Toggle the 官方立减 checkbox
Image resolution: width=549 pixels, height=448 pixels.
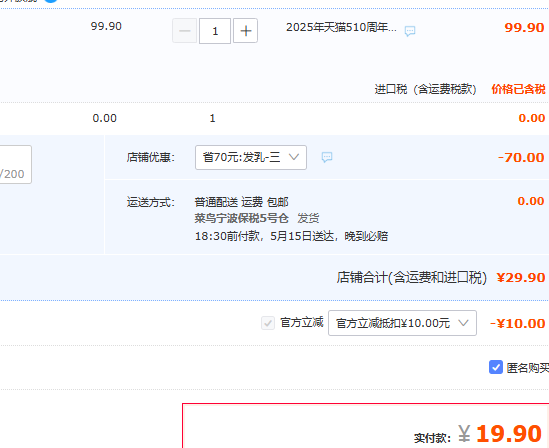coord(268,323)
